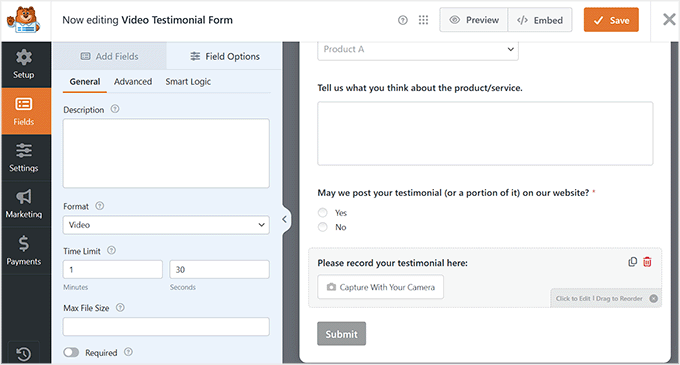Click Max File Size help icon
This screenshot has width=680, height=365.
point(120,307)
